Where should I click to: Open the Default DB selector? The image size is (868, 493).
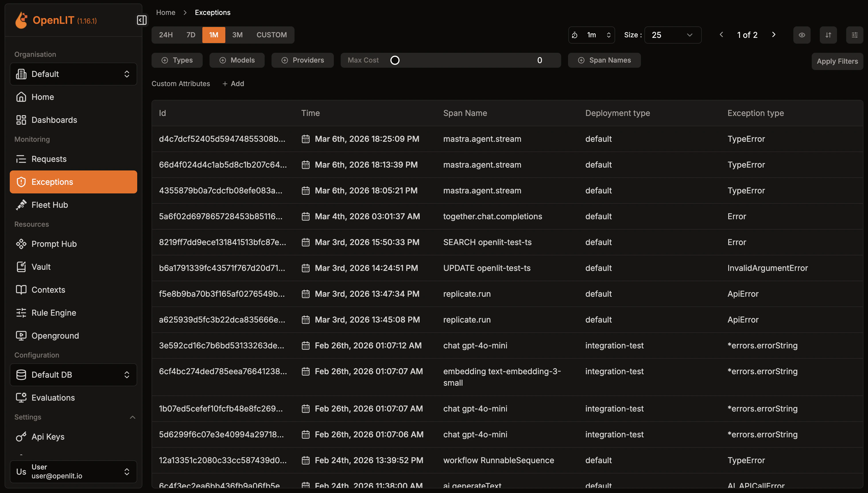coord(73,374)
